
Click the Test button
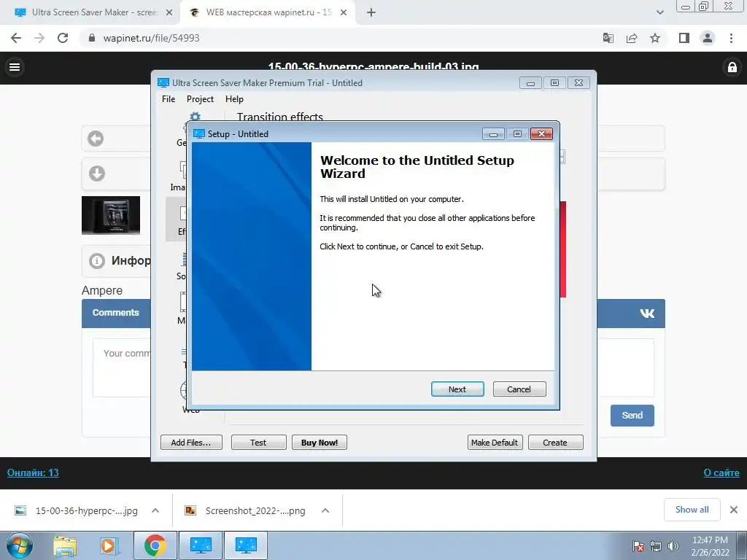pyautogui.click(x=259, y=443)
